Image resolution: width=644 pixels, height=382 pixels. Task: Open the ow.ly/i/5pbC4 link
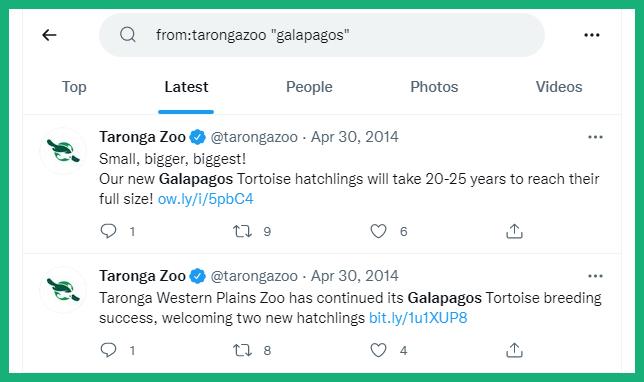tap(206, 199)
